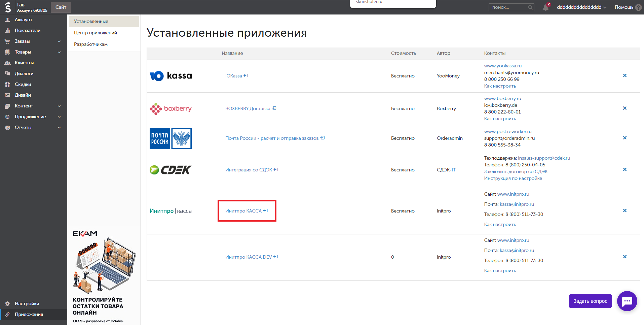Click the boxberry logo image
Screen dimensions: 644x325
[x=171, y=109]
